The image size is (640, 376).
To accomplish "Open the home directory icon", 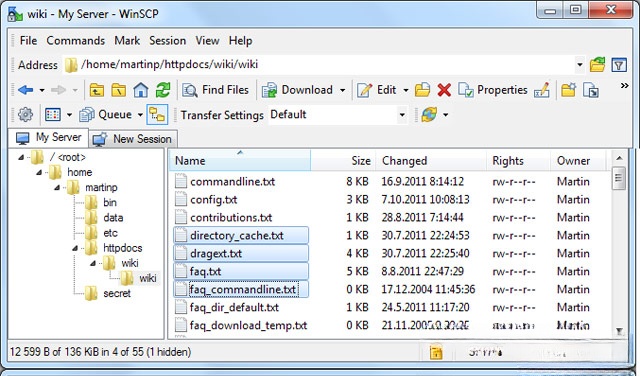I will (x=141, y=90).
